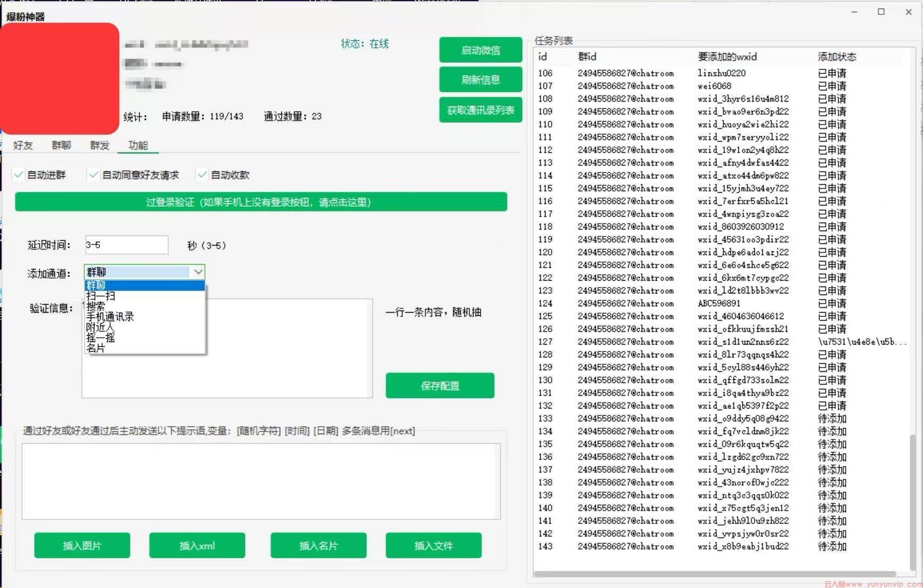The width and height of the screenshot is (923, 588).
Task: Click the task list horizontal scrollbar
Action: [x=715, y=574]
